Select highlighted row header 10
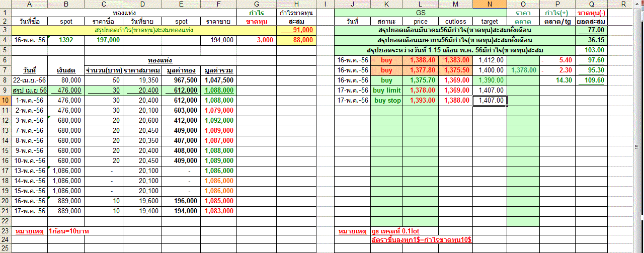 [x=6, y=101]
